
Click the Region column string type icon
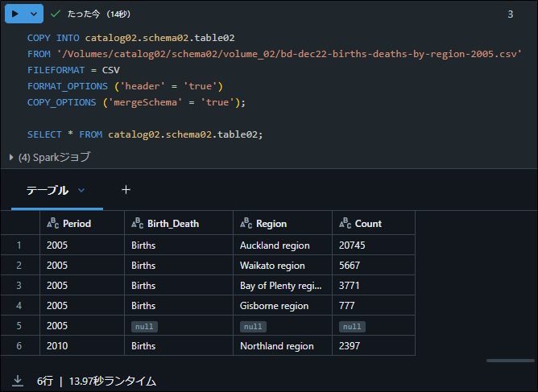pyautogui.click(x=246, y=223)
